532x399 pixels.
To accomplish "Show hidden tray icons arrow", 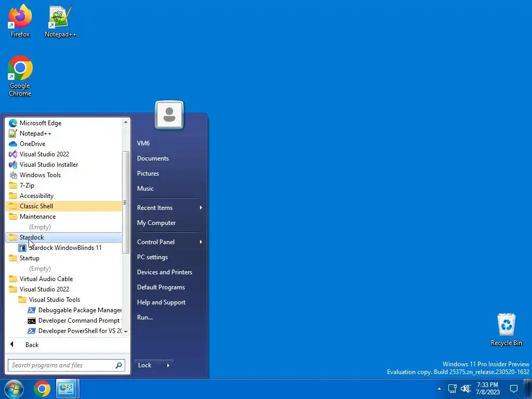I will 439,389.
